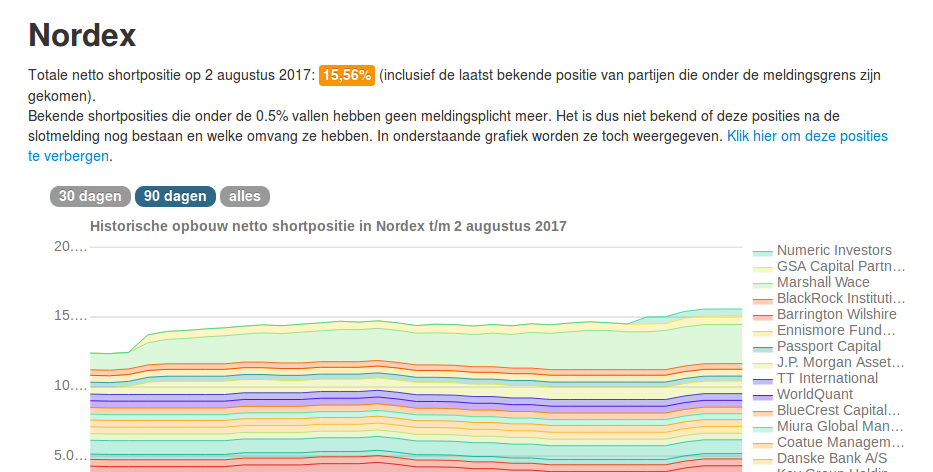Select the 90 dagen range pill
This screenshot has height=472, width=933.
click(x=175, y=196)
